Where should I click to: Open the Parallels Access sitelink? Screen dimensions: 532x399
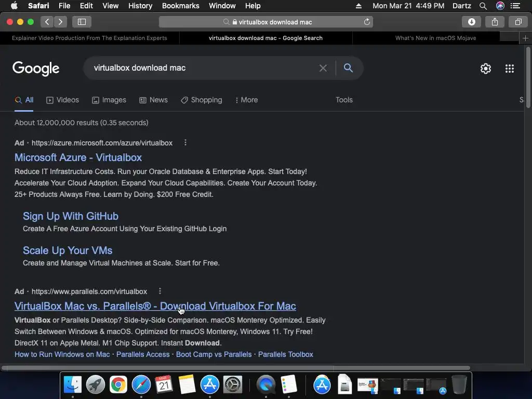(143, 354)
